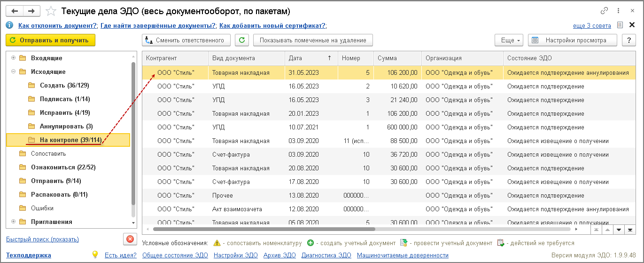Image resolution: width=644 pixels, height=263 pixels.
Task: Copy link using the chain icon
Action: click(x=604, y=10)
